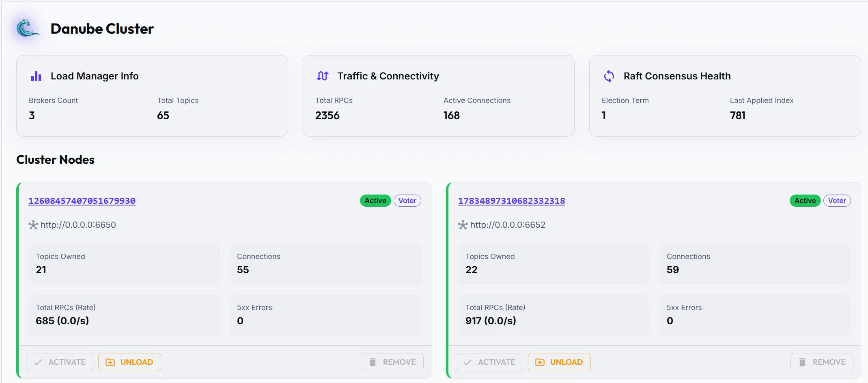The image size is (868, 383).
Task: Click the hub icon beside http://0.0.0.0:6650
Action: point(33,225)
